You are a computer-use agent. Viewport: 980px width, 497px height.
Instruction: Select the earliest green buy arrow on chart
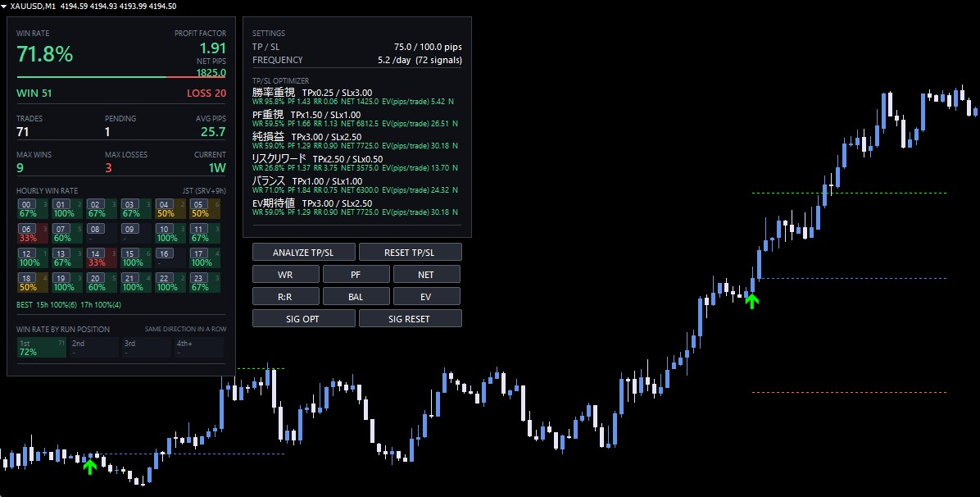pos(90,467)
